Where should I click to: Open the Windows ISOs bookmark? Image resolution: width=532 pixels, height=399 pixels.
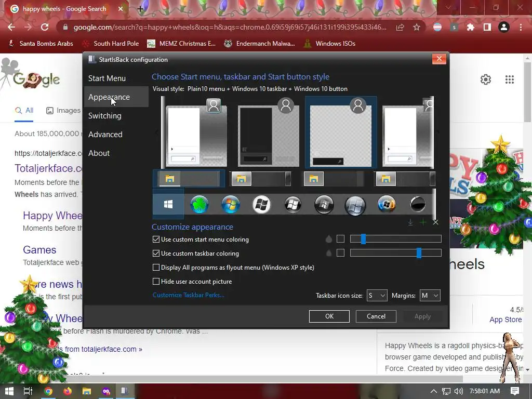pyautogui.click(x=329, y=44)
